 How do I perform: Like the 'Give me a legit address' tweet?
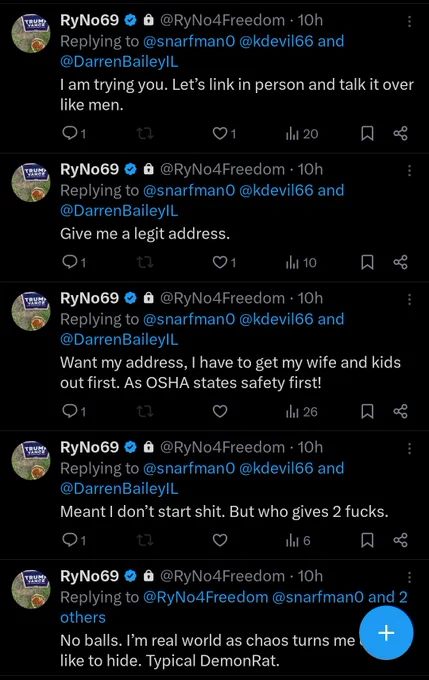(224, 262)
